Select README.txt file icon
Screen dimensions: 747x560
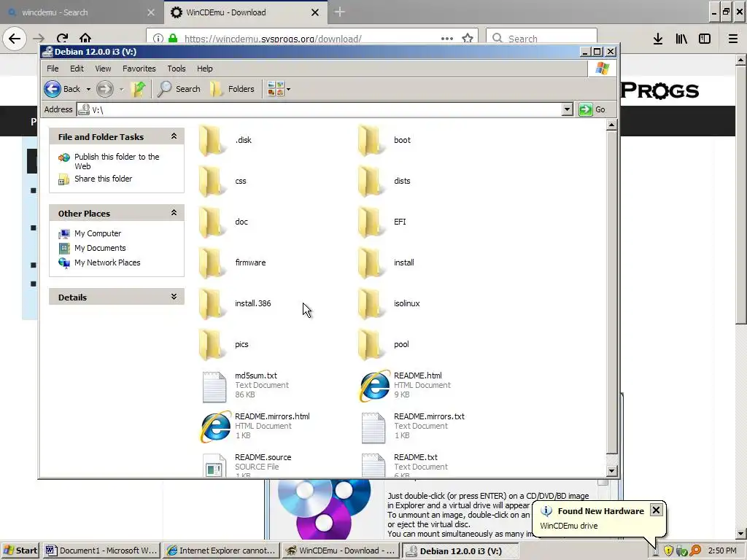[x=373, y=465]
